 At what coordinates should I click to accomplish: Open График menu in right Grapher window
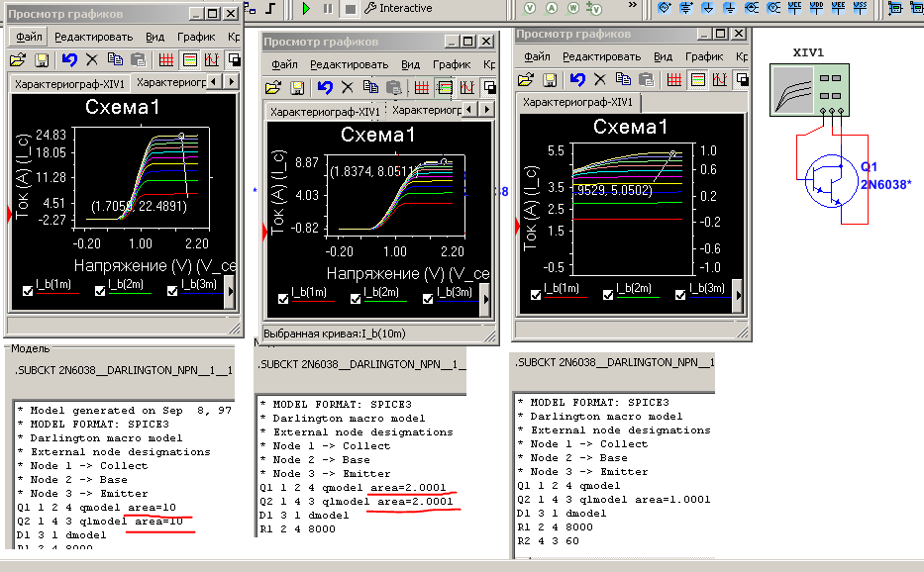click(704, 56)
